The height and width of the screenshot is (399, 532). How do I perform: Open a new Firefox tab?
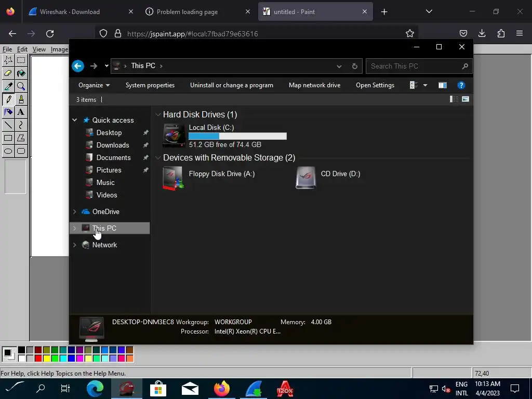[x=384, y=12]
